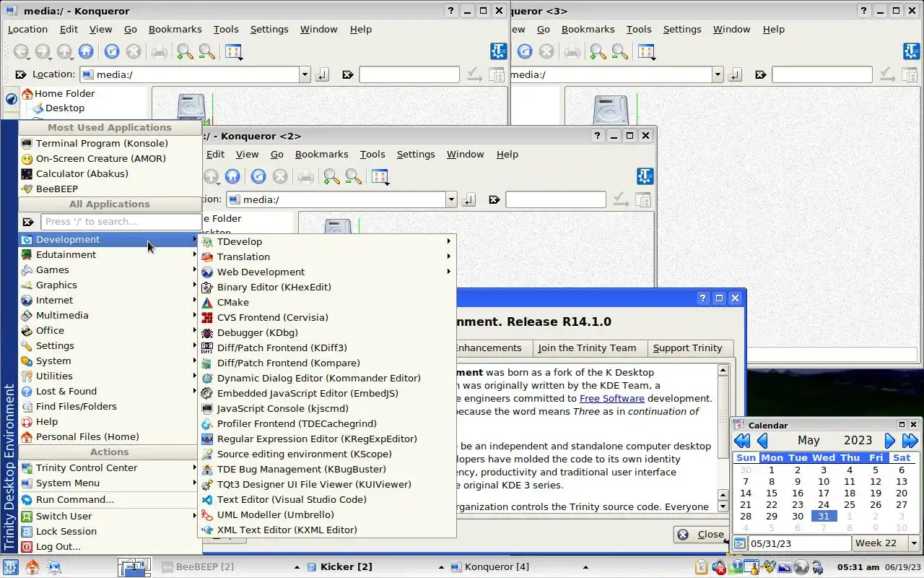924x578 pixels.
Task: Go to next year in Calendar
Action: click(x=910, y=441)
